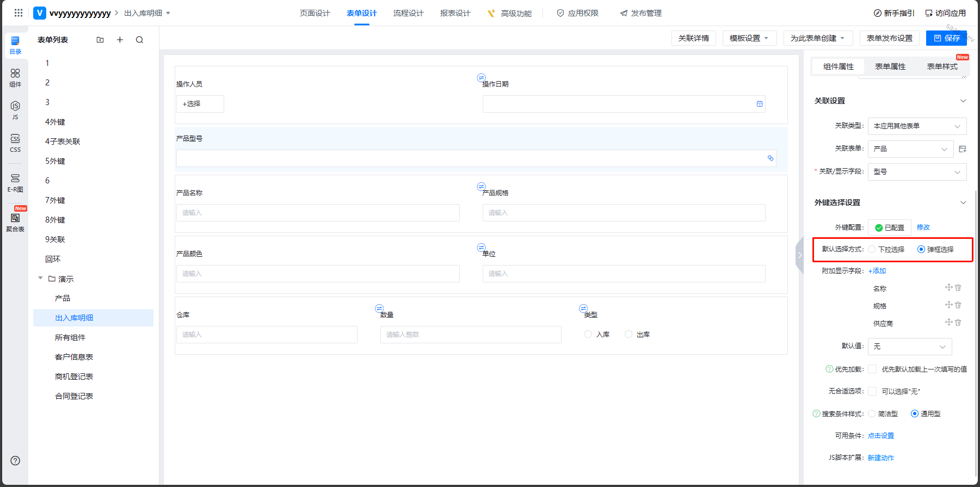Select the 简洁型 search style radio
The width and height of the screenshot is (980, 487).
(872, 414)
